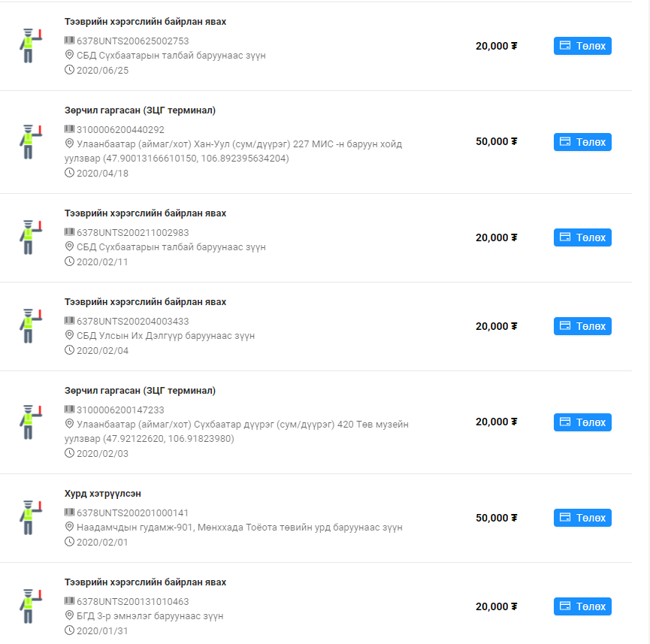The image size is (650, 644).
Task: Pay the 2020/02/11 fine
Action: [582, 237]
